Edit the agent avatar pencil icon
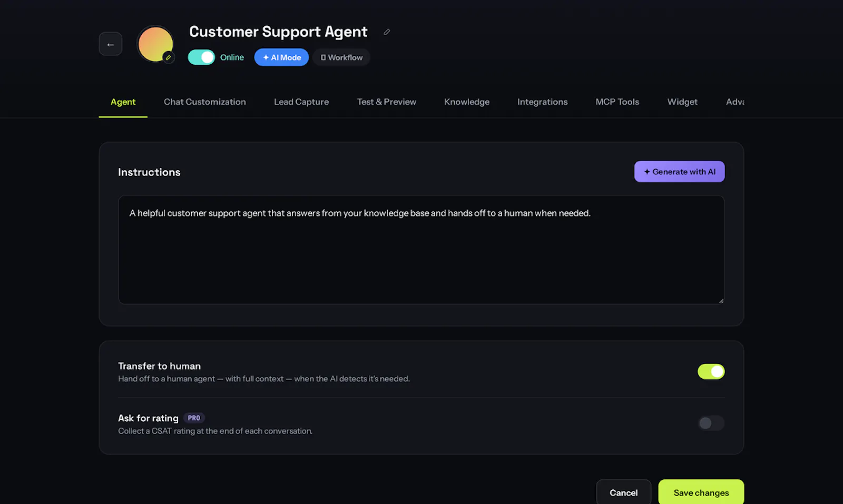The height and width of the screenshot is (504, 843). pos(168,57)
